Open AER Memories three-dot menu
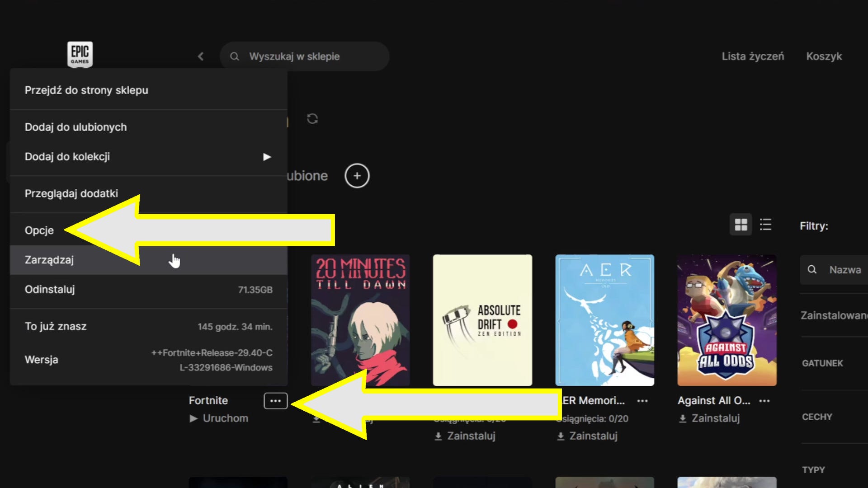 [x=642, y=401]
